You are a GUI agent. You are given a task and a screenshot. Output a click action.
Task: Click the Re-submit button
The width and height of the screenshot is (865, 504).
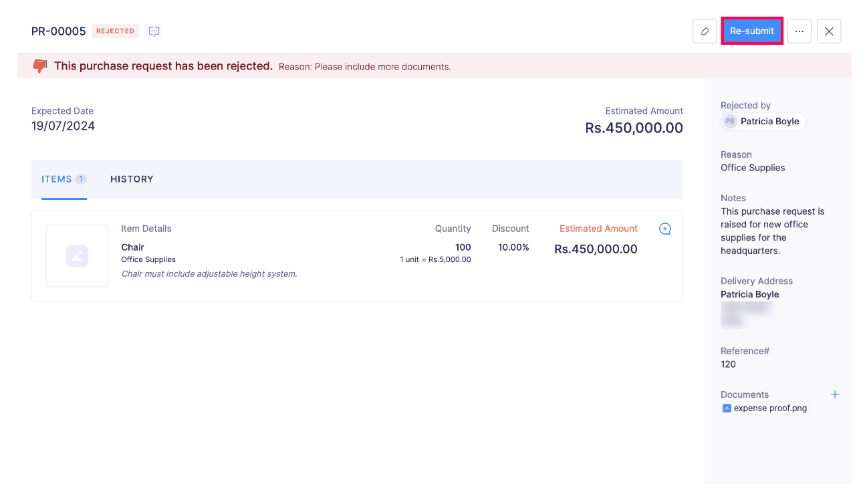751,31
